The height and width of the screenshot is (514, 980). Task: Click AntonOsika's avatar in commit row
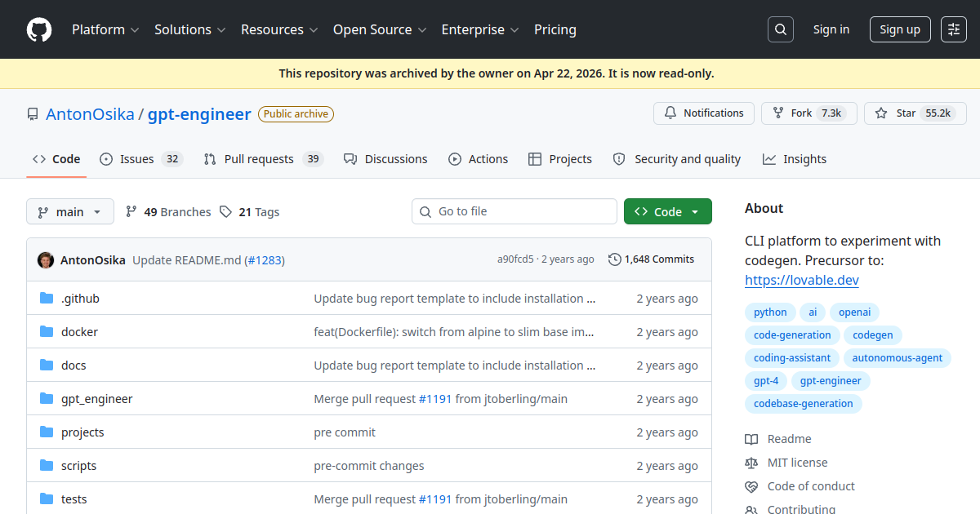[x=46, y=260]
